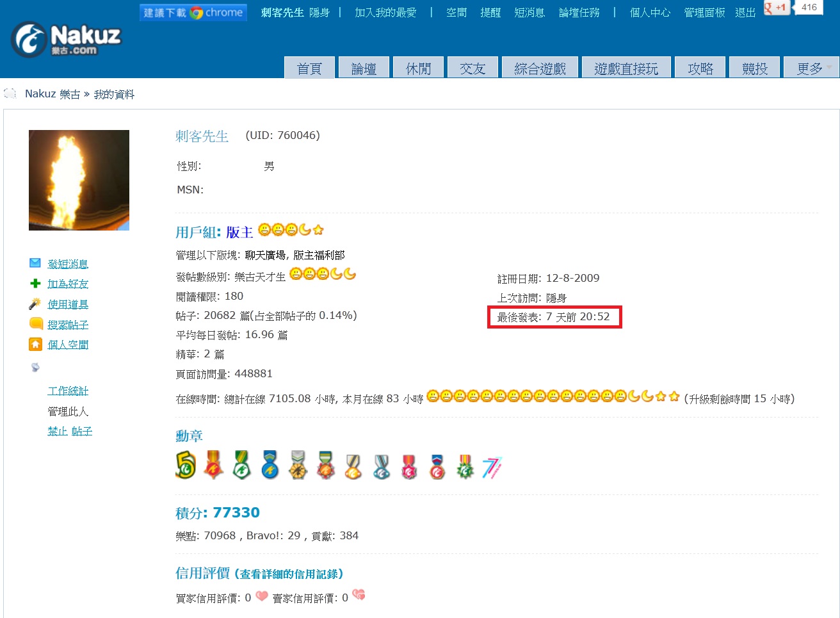This screenshot has width=840, height=618.
Task: Click the small satellite dish icon in sidebar
Action: pos(35,367)
